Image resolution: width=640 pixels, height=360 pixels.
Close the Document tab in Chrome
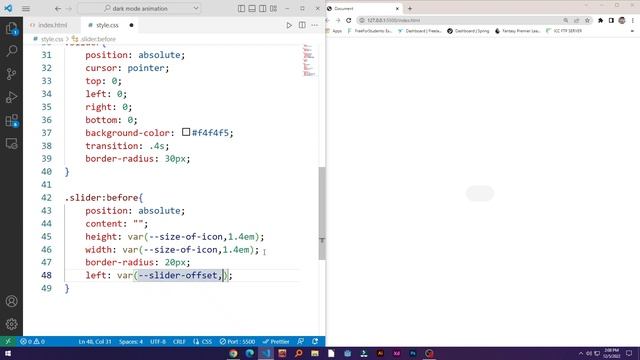click(397, 9)
